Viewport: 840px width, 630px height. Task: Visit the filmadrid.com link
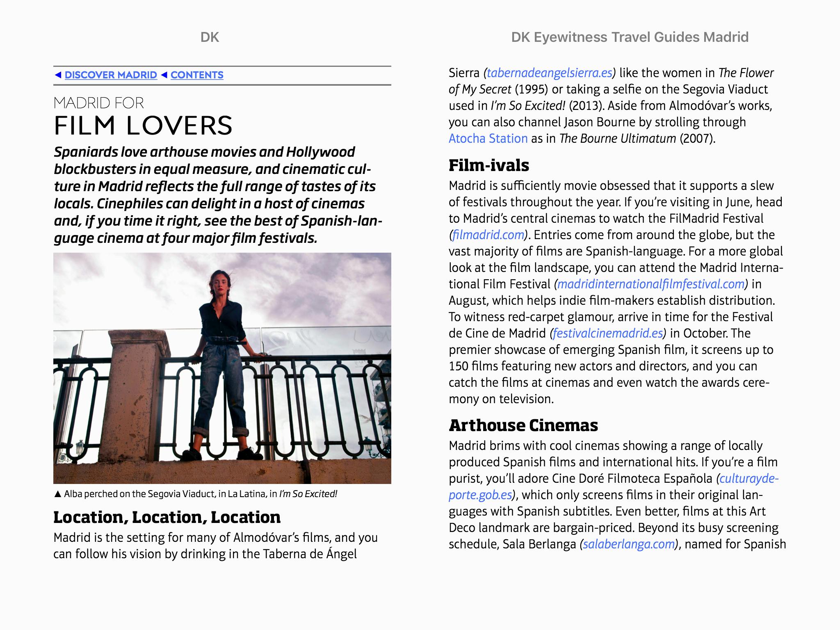488,235
